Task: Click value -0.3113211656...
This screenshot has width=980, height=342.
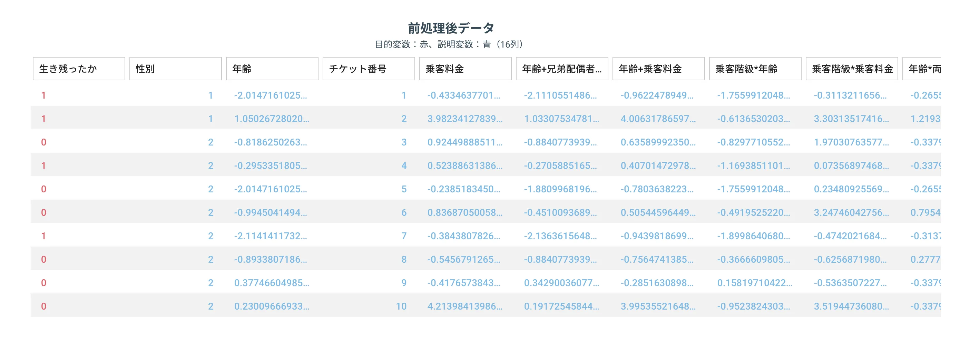Action: (x=850, y=95)
